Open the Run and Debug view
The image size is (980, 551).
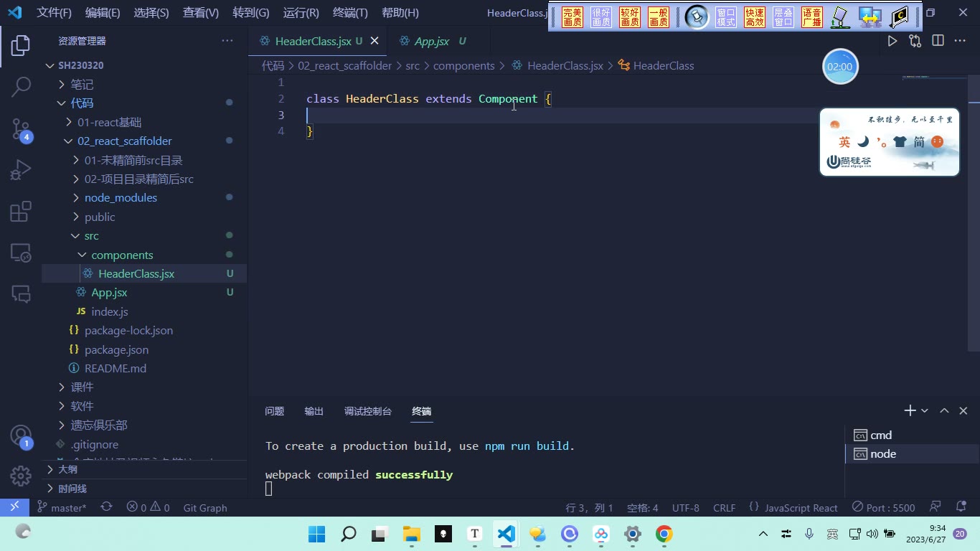click(x=21, y=170)
